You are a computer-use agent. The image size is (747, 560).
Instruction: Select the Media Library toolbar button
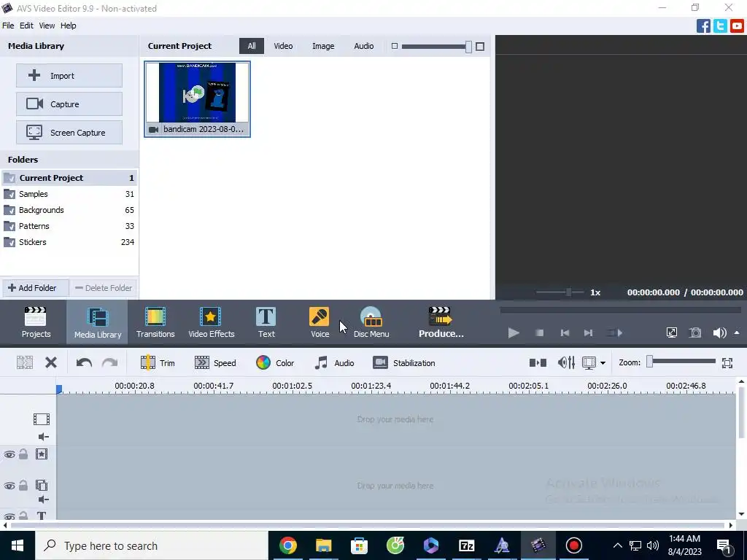[97, 322]
